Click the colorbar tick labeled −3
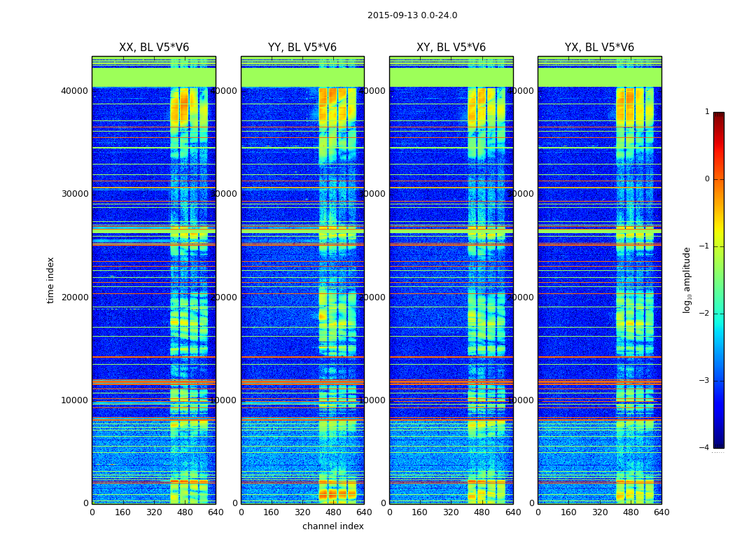Image resolution: width=735 pixels, height=560 pixels. tap(704, 381)
